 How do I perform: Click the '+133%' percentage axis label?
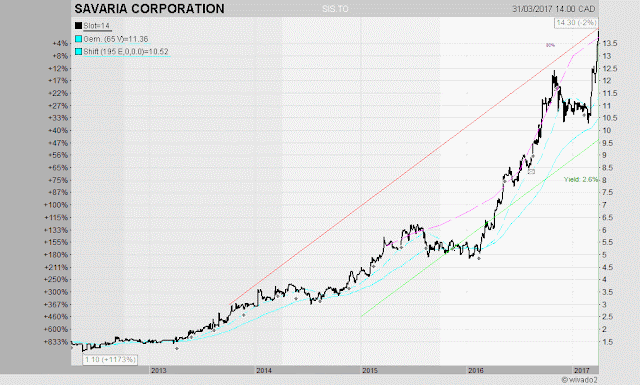tap(56, 230)
